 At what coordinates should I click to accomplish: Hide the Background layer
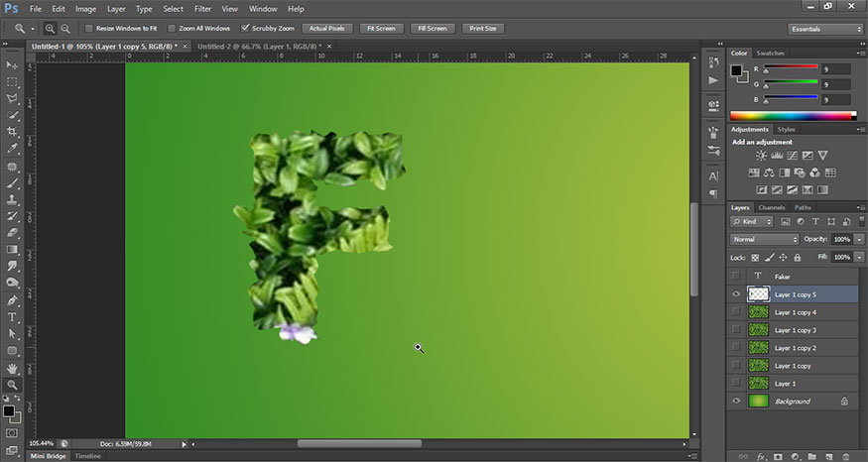pyautogui.click(x=736, y=402)
